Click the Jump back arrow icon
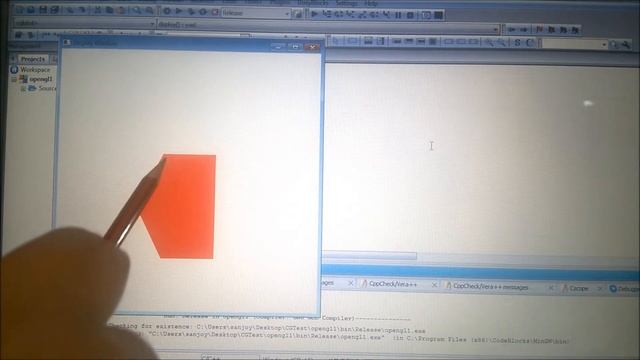This screenshot has width=640, height=360. (x=511, y=29)
